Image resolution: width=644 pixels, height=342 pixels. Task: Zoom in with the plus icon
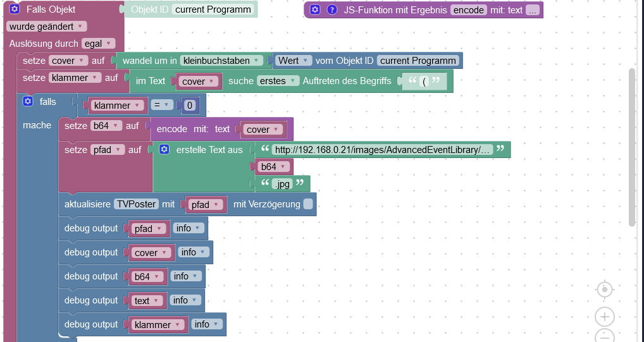point(605,317)
